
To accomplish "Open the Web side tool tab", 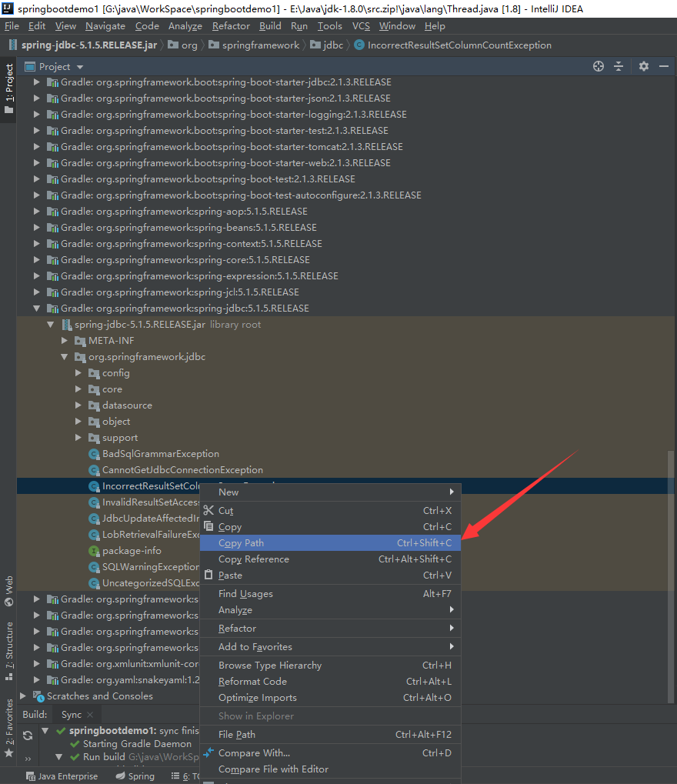I will (x=9, y=591).
